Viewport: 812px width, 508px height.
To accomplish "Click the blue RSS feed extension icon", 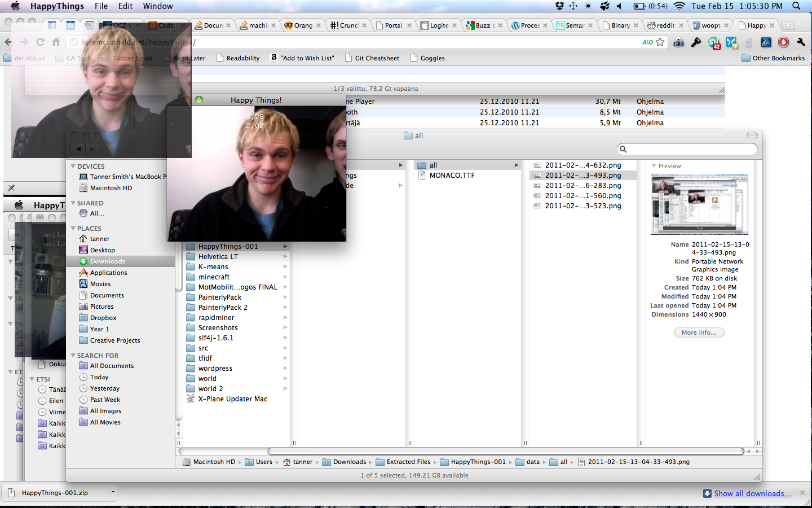I will click(766, 42).
